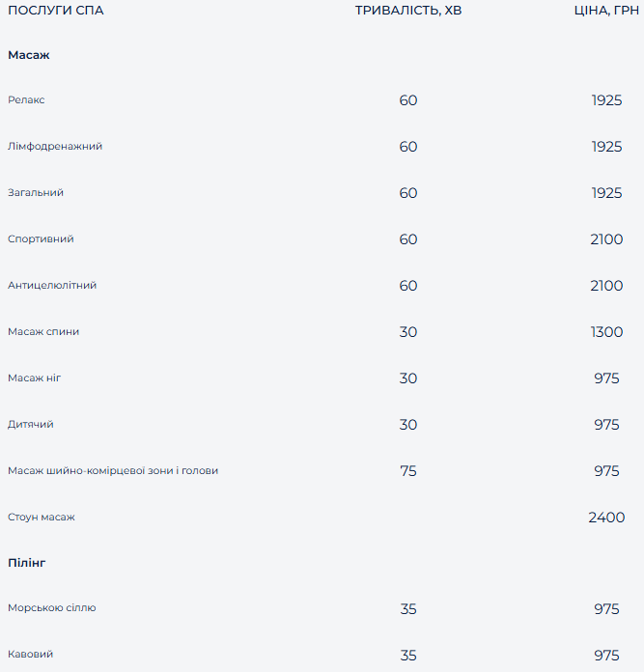Click Масаж шийно-комірцевої зони і голови
Viewport: 644px width, 672px height.
point(113,471)
